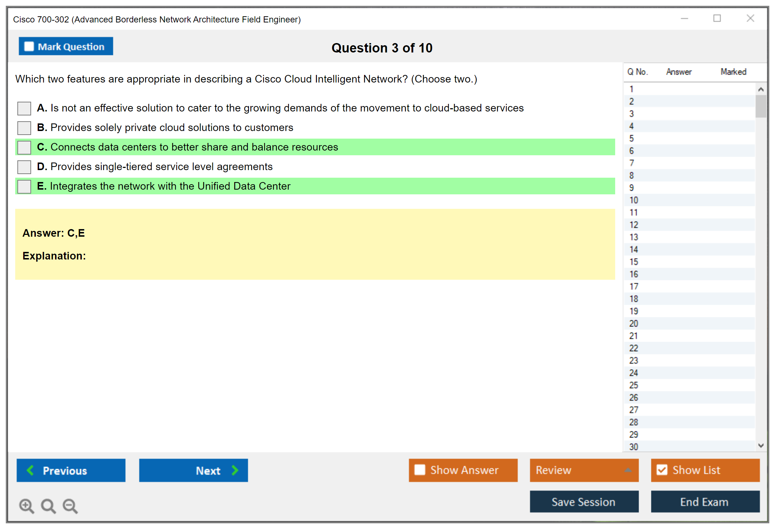Check answer option A checkbox
This screenshot has width=778, height=532.
(24, 108)
